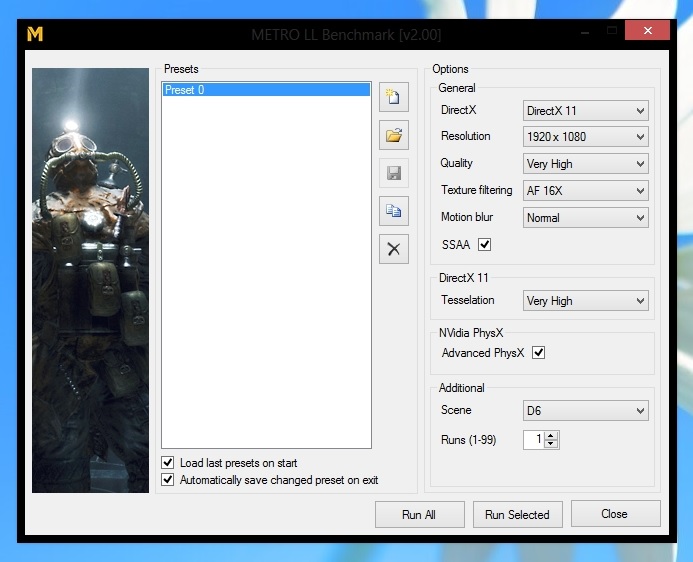Toggle the SSAA checkbox

[484, 244]
